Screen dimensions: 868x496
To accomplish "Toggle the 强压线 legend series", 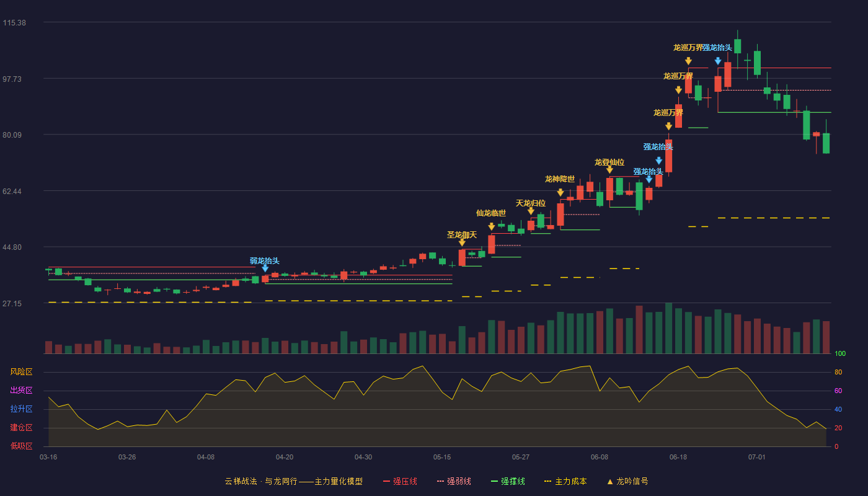I will pos(400,481).
